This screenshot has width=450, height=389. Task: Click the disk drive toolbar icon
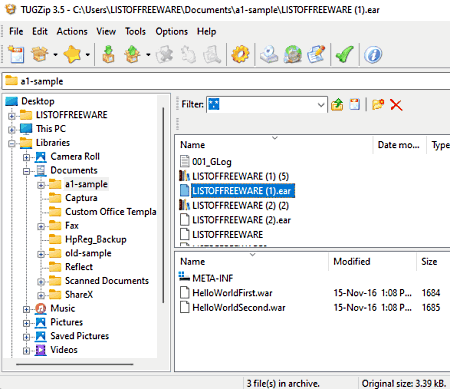269,54
